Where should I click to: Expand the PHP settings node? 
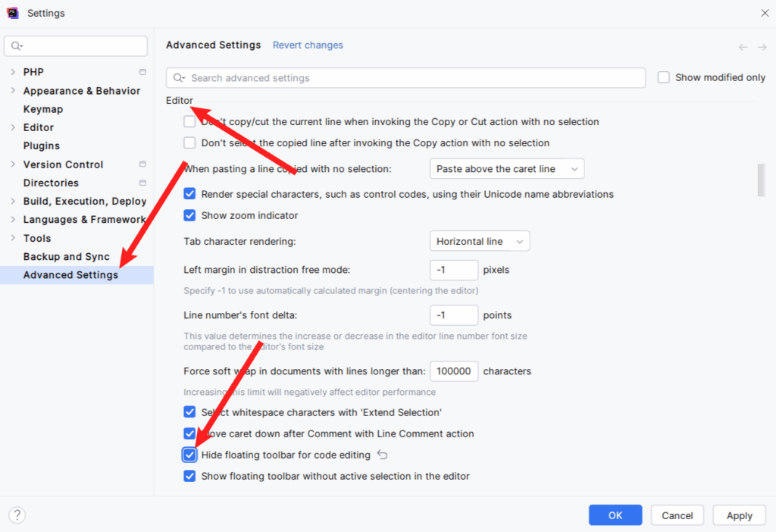pyautogui.click(x=13, y=72)
